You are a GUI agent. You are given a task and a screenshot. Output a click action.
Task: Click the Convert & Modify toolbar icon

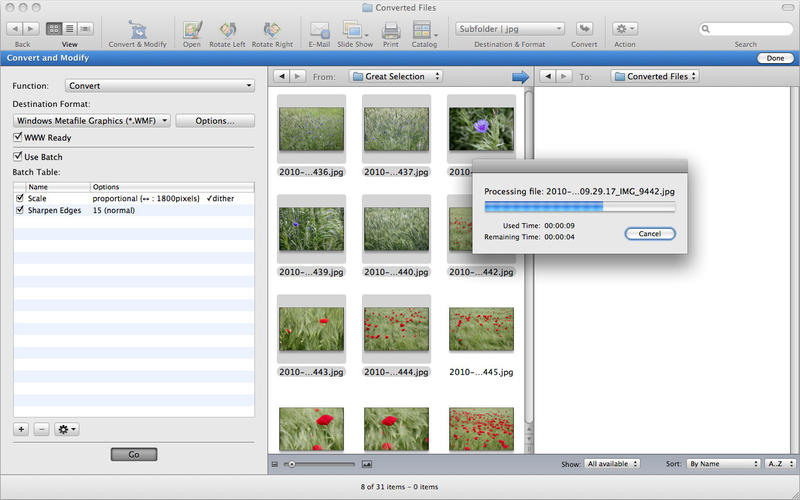(137, 29)
